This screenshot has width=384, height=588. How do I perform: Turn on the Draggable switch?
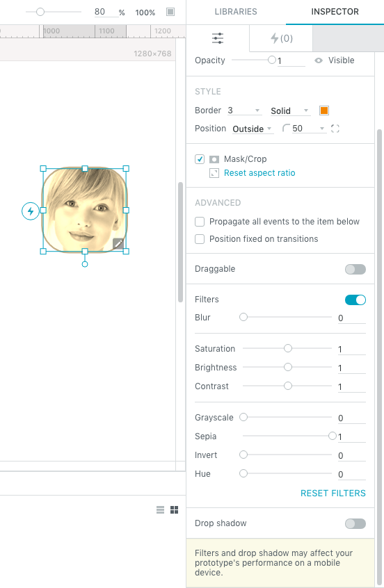pyautogui.click(x=355, y=269)
